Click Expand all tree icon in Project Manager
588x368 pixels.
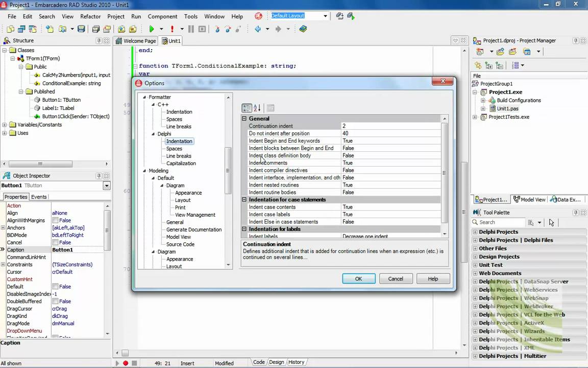488,66
